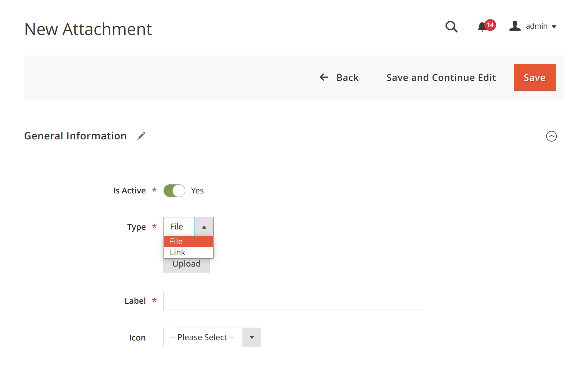Click the search icon in the header
Viewport: 588px width, 367px height.
pos(451,27)
